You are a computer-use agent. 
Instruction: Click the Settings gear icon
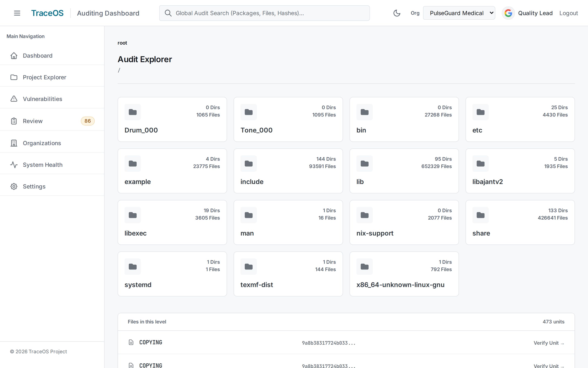click(14, 186)
